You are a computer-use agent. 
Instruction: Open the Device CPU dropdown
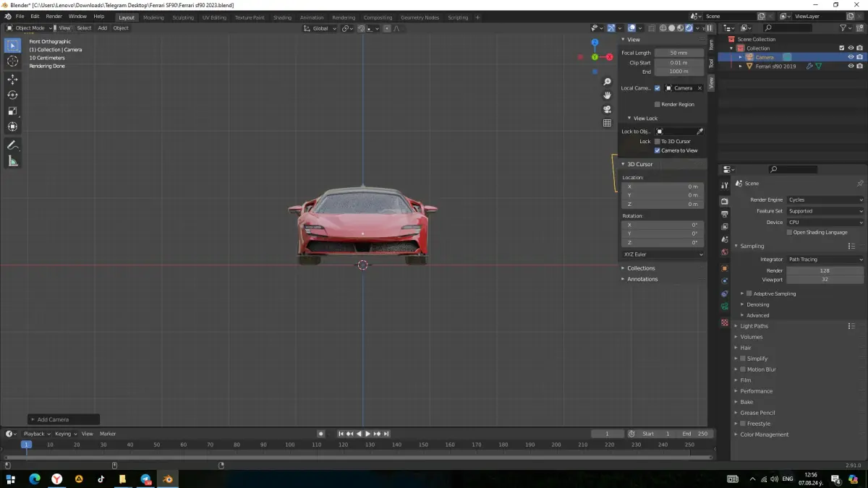[825, 222]
